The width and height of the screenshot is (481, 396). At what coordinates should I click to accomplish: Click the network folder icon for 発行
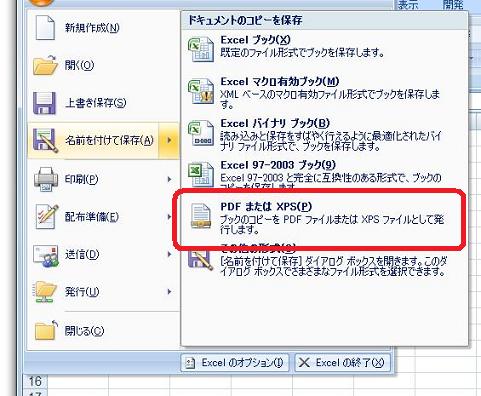click(45, 292)
